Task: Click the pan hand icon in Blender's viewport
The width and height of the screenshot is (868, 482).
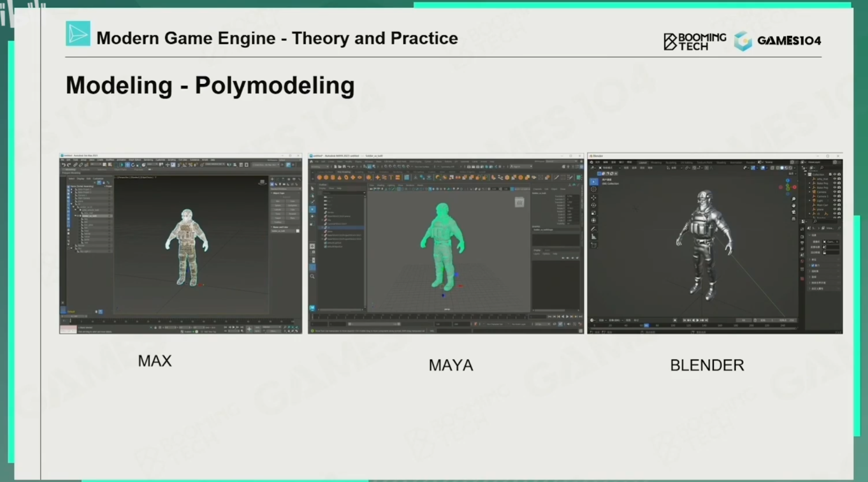Action: (x=794, y=206)
